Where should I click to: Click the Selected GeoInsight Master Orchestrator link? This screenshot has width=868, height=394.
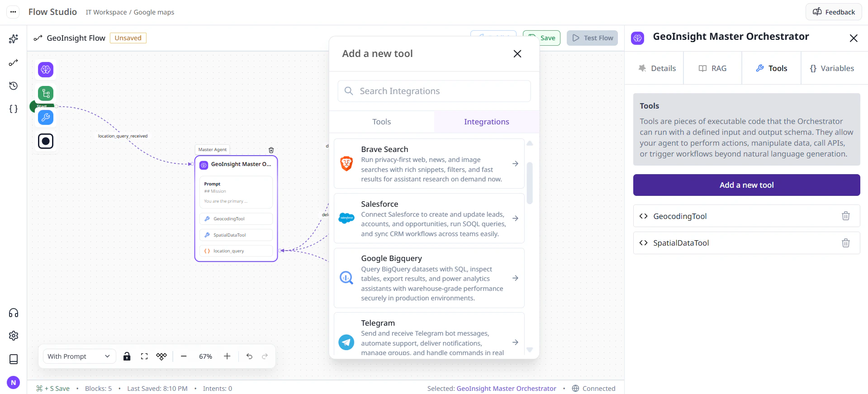[506, 389]
